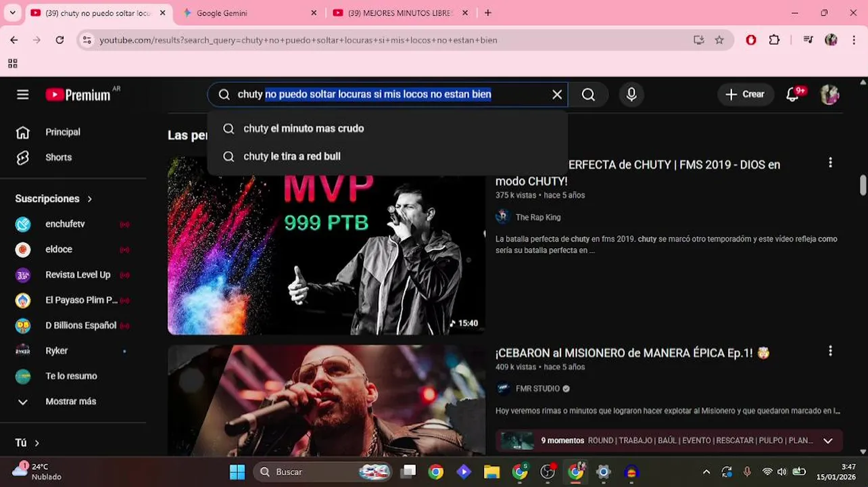This screenshot has width=868, height=487.
Task: Click the address bar URL
Action: [298, 40]
